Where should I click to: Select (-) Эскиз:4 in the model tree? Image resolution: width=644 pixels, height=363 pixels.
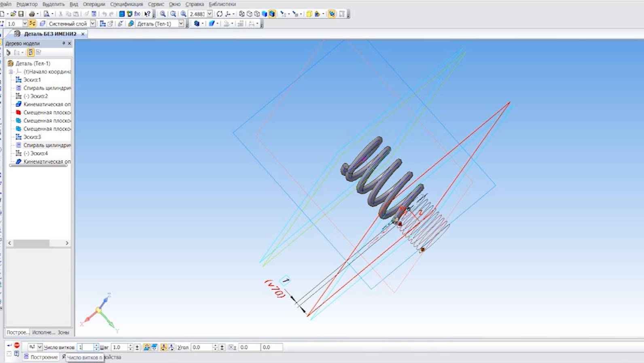pos(36,153)
